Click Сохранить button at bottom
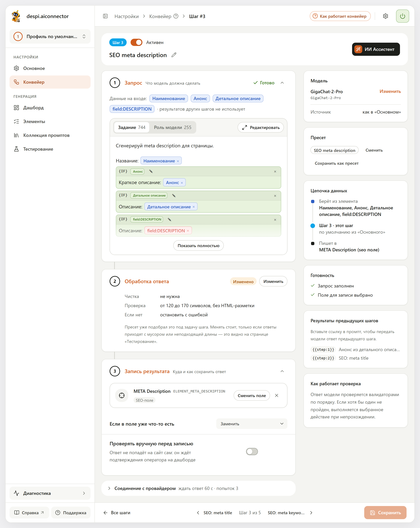This screenshot has height=528, width=420. click(385, 513)
